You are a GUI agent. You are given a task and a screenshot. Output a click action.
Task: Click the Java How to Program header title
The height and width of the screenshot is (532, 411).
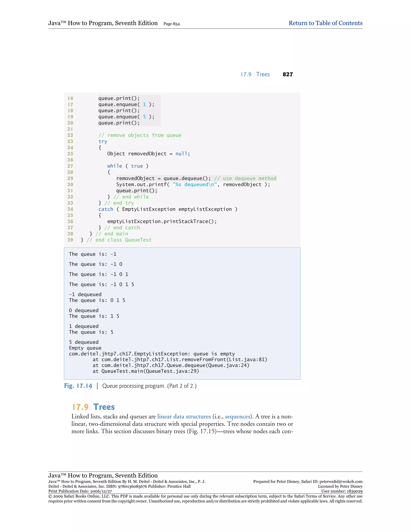[103, 23]
